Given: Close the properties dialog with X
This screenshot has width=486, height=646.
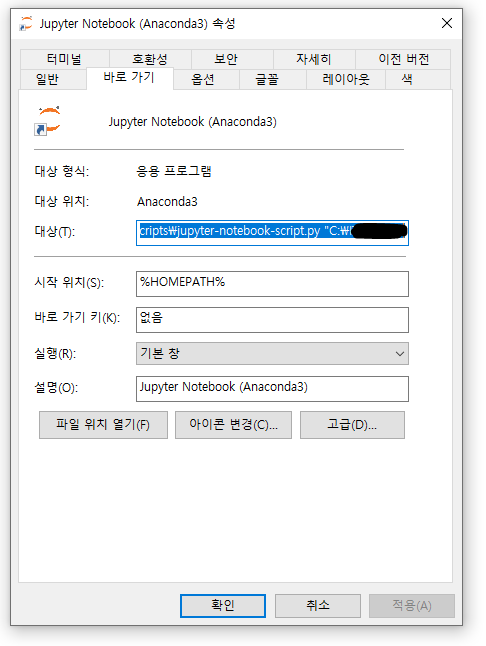Looking at the screenshot, I should pyautogui.click(x=447, y=23).
